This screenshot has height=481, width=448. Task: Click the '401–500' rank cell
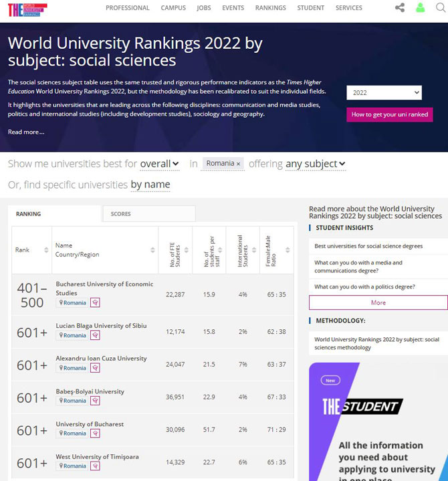pyautogui.click(x=32, y=295)
